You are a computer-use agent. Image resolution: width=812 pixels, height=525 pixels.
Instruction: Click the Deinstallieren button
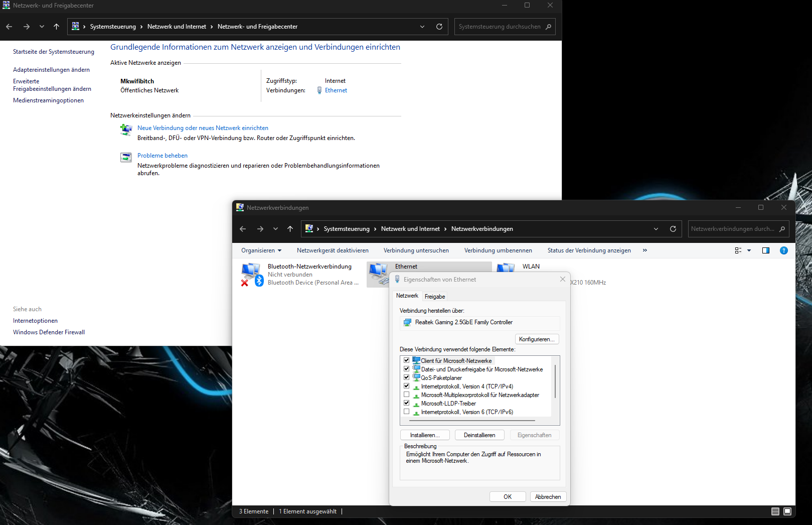point(479,435)
